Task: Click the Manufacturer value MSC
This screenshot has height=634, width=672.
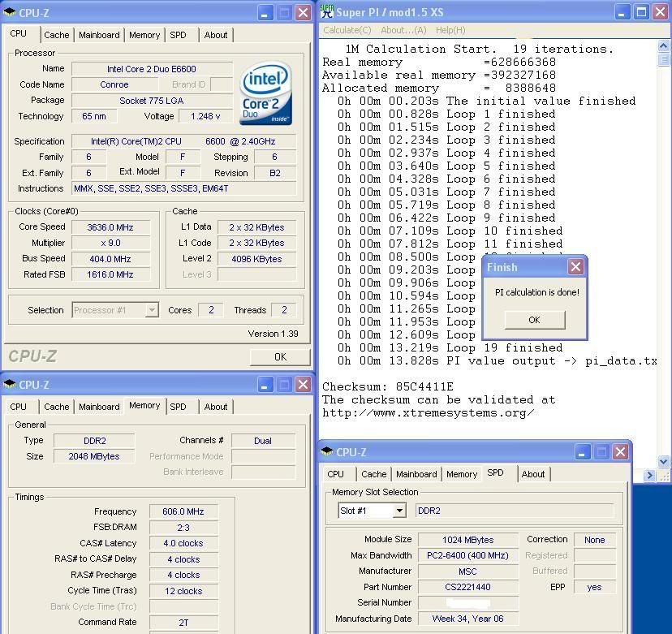Action: [467, 571]
